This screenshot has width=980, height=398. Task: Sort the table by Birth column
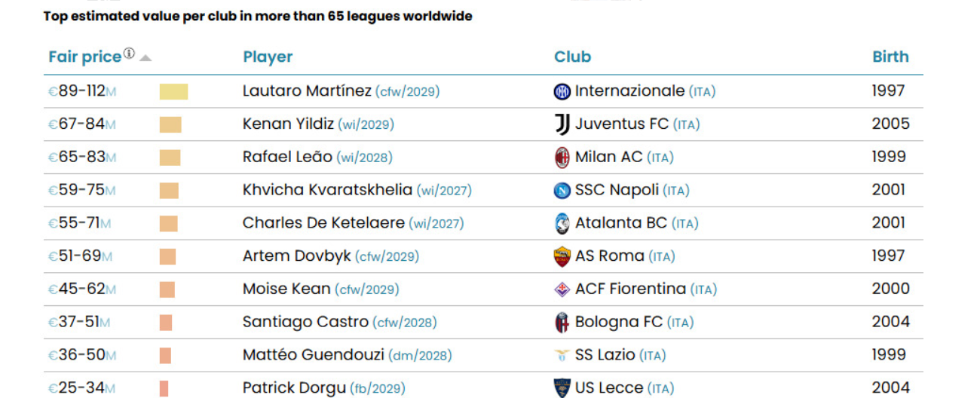[890, 57]
